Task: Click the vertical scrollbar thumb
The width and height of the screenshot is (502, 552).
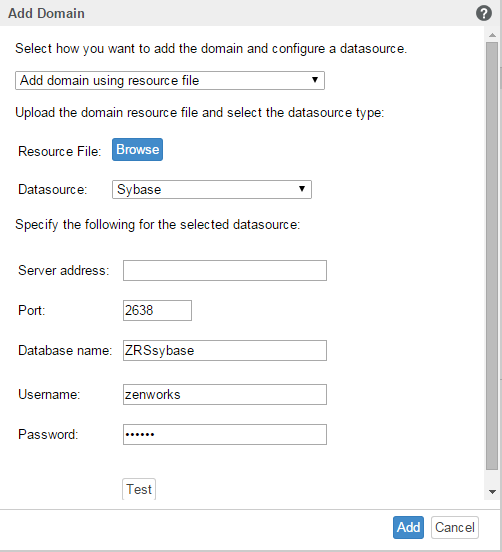Action: pos(492,256)
